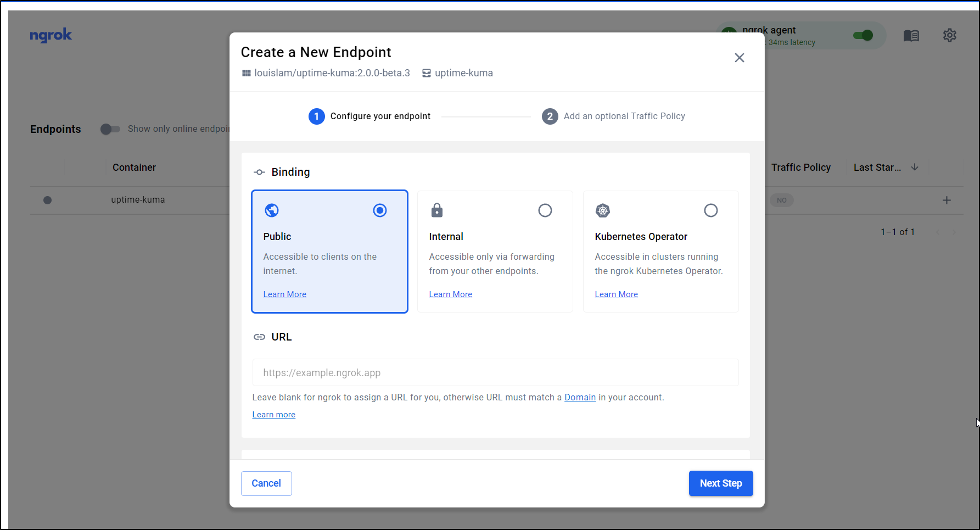Select step 1 Configure your endpoint
Screen dimensions: 980x530
coord(369,116)
